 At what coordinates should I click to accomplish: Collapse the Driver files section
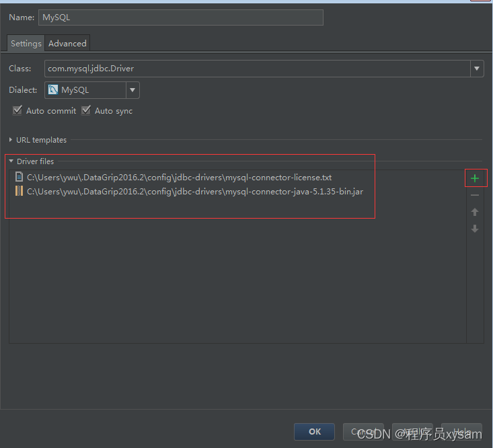[x=11, y=161]
